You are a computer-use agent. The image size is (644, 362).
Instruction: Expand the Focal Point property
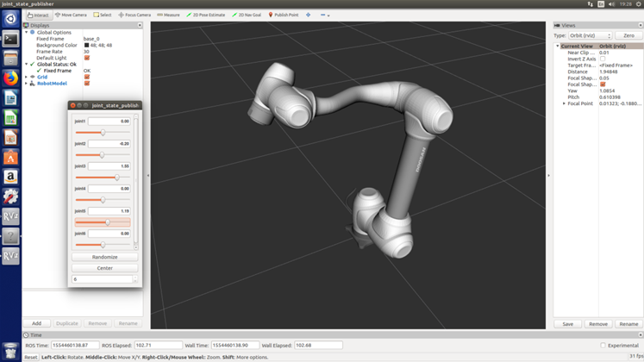pos(564,103)
